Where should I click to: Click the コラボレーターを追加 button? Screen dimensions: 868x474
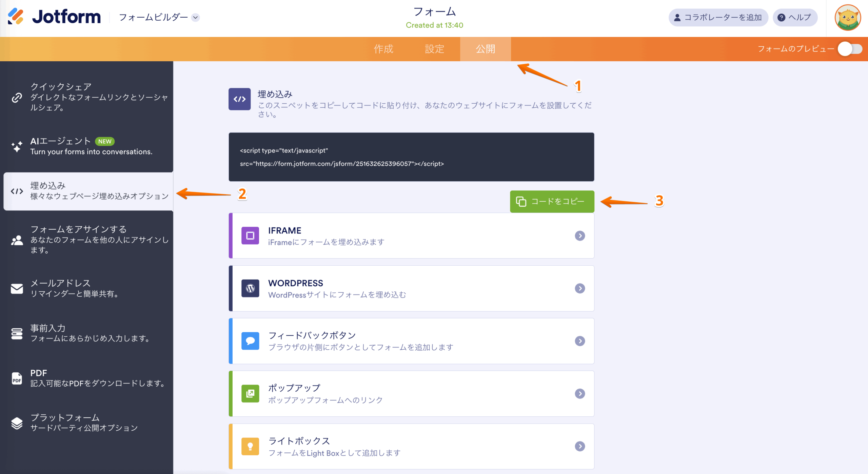coord(718,17)
